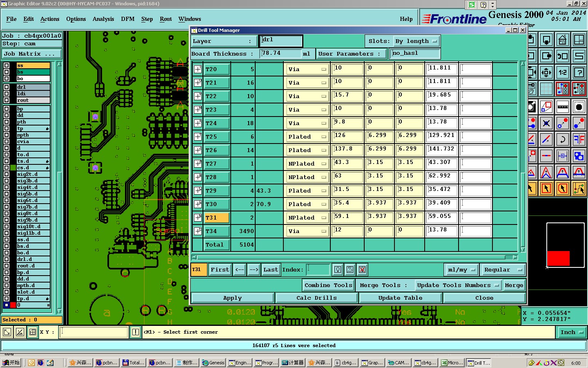Click the black octagon pad icon

click(x=579, y=107)
